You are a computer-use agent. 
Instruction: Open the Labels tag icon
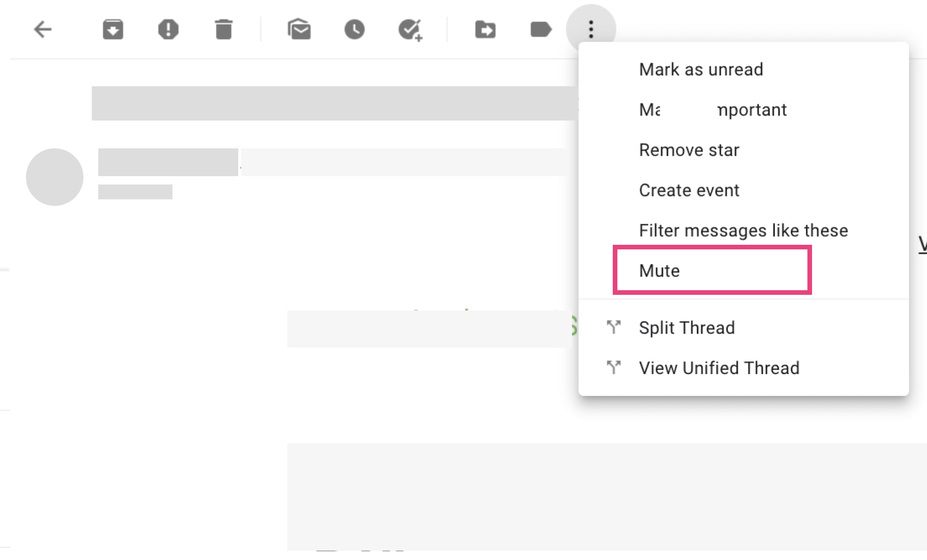point(540,30)
